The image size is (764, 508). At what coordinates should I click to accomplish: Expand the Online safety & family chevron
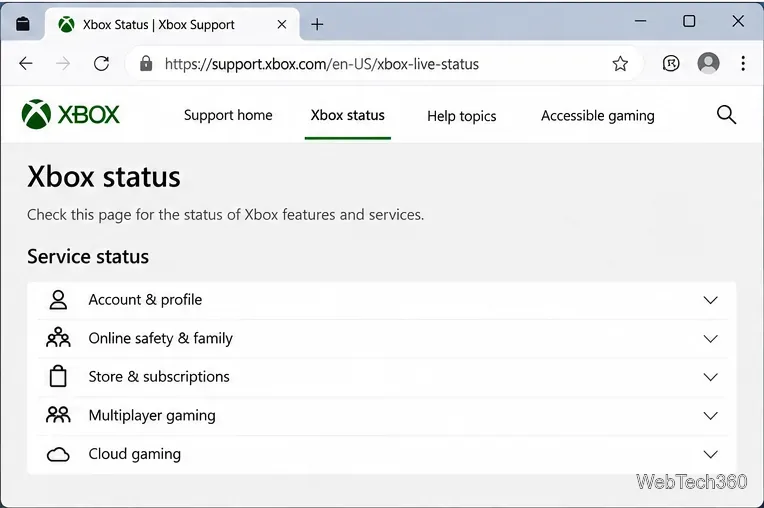[x=710, y=339]
